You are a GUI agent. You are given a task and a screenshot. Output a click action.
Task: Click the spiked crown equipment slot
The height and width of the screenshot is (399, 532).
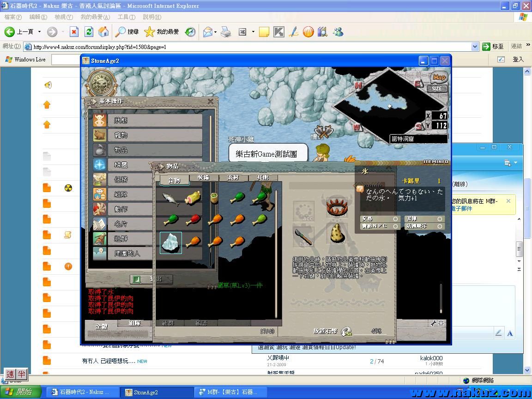pyautogui.click(x=337, y=207)
